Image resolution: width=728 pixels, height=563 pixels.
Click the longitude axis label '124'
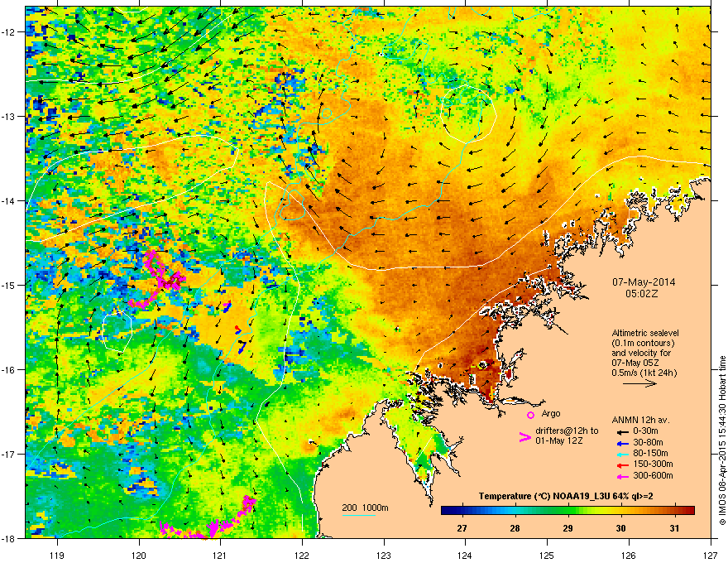(x=466, y=555)
